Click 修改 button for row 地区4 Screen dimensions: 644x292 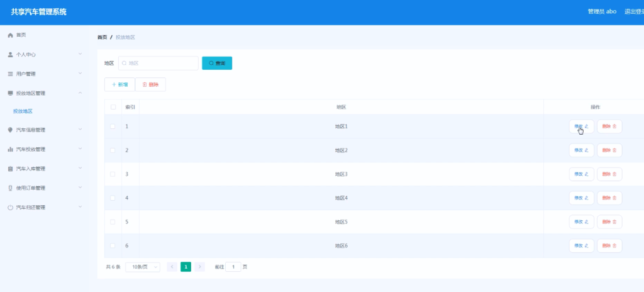click(x=581, y=198)
